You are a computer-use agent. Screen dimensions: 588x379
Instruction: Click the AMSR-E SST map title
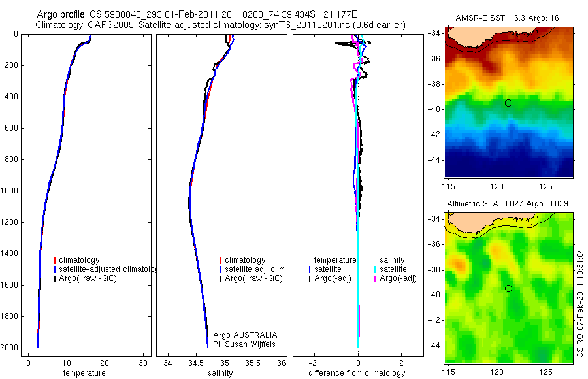coord(507,18)
